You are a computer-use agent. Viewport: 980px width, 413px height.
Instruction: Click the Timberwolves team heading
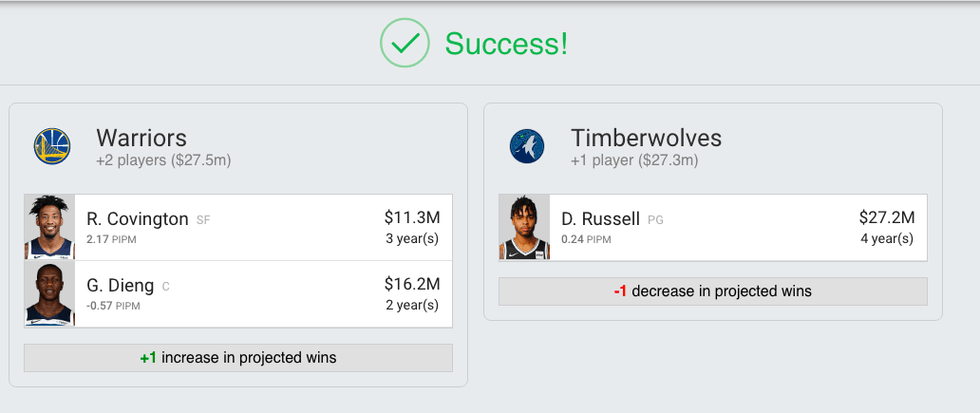[646, 138]
